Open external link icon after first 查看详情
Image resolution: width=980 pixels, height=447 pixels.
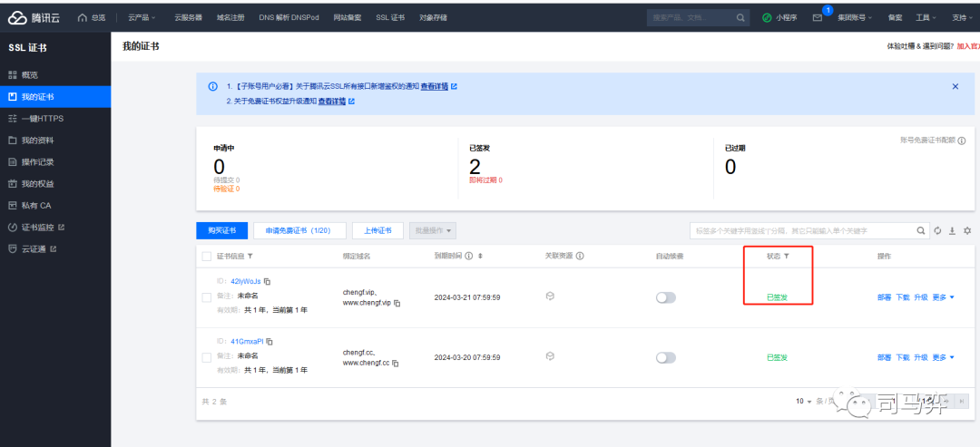[x=454, y=87]
